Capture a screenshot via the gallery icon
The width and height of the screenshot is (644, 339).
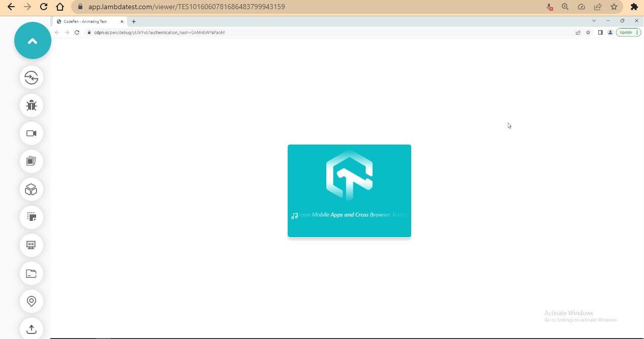coord(31,161)
